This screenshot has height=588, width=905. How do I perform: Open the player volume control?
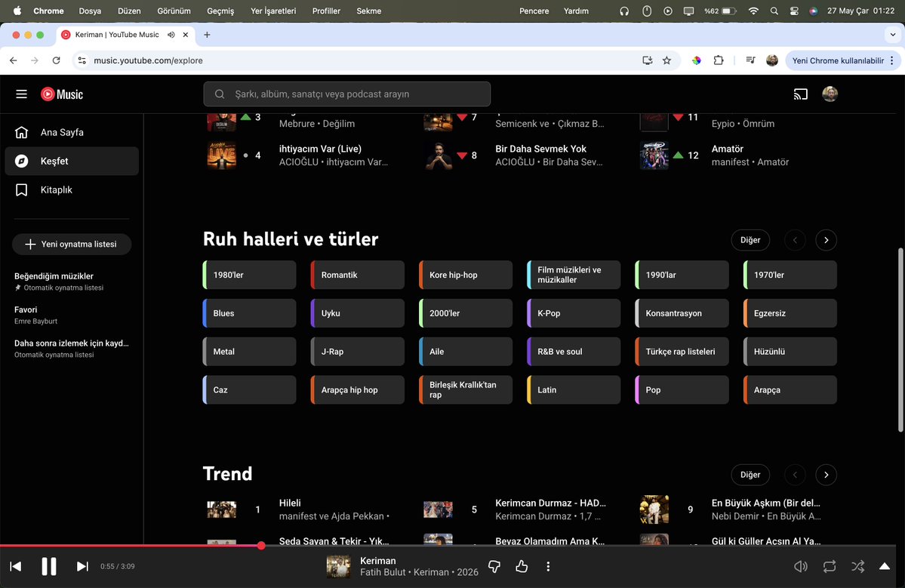pyautogui.click(x=801, y=567)
